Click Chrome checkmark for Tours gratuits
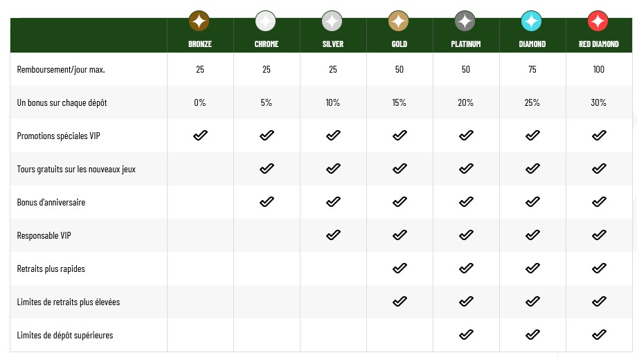637x364 pixels. coord(267,169)
